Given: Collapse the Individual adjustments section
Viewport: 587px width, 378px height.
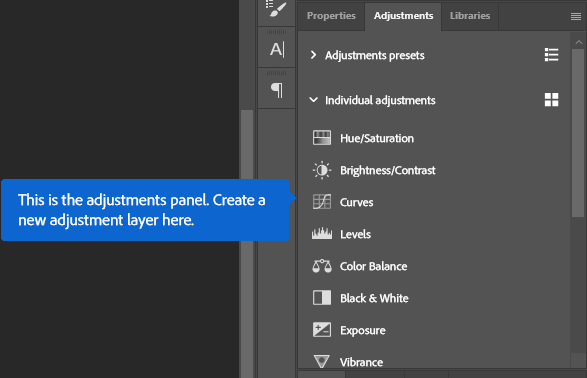Looking at the screenshot, I should pos(313,100).
